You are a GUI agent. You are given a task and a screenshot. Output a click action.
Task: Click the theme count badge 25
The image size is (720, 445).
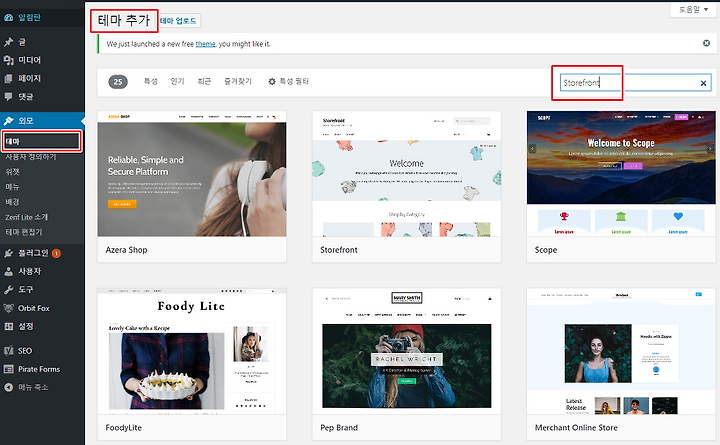tap(118, 82)
